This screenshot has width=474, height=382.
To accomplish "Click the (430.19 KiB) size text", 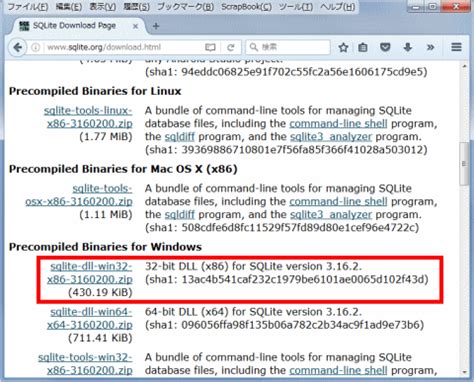I will (100, 292).
